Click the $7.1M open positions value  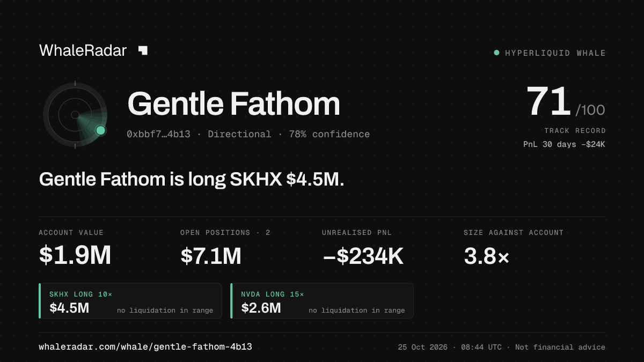(x=211, y=256)
